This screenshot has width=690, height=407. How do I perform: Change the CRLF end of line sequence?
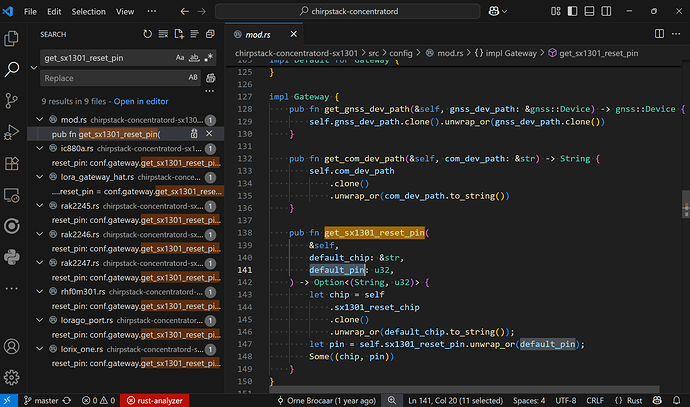coord(595,400)
